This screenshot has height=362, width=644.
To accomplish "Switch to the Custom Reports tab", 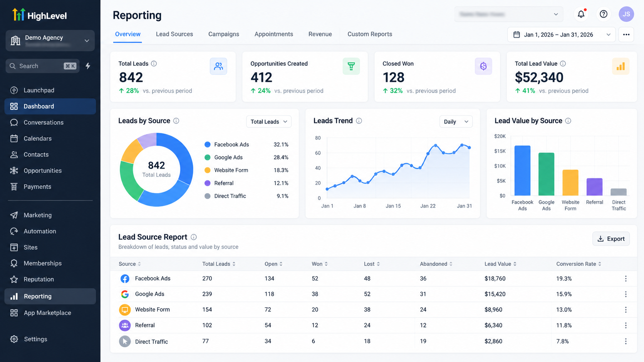I will (x=370, y=34).
